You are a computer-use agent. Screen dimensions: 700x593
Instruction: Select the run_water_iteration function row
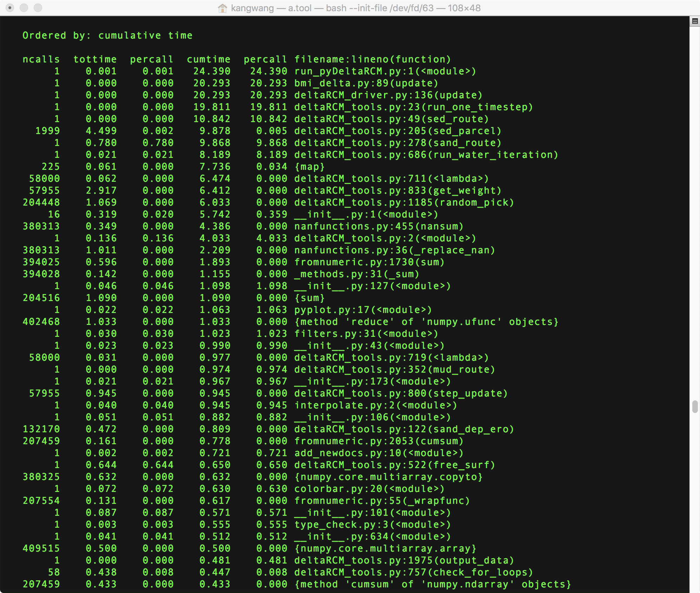[x=349, y=154]
